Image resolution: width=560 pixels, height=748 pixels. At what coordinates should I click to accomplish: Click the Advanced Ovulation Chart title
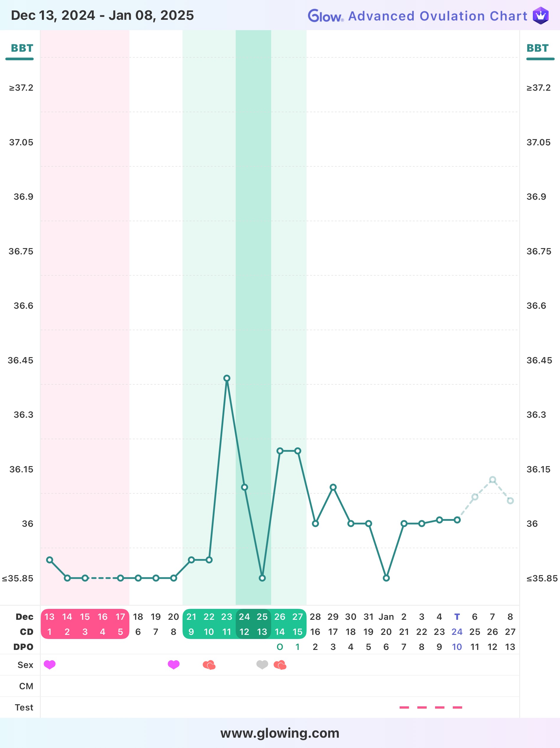pyautogui.click(x=438, y=16)
